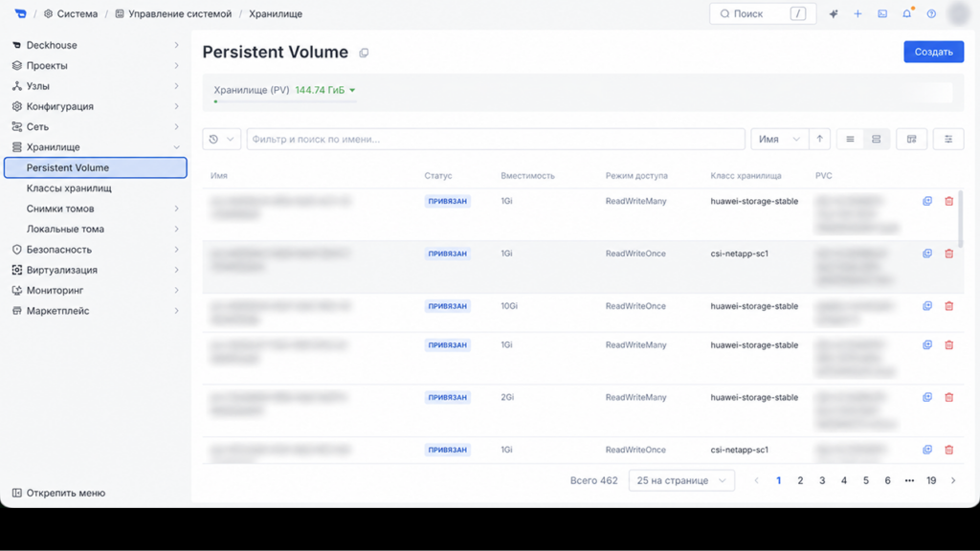
Task: Open the help question mark icon
Action: tap(931, 13)
